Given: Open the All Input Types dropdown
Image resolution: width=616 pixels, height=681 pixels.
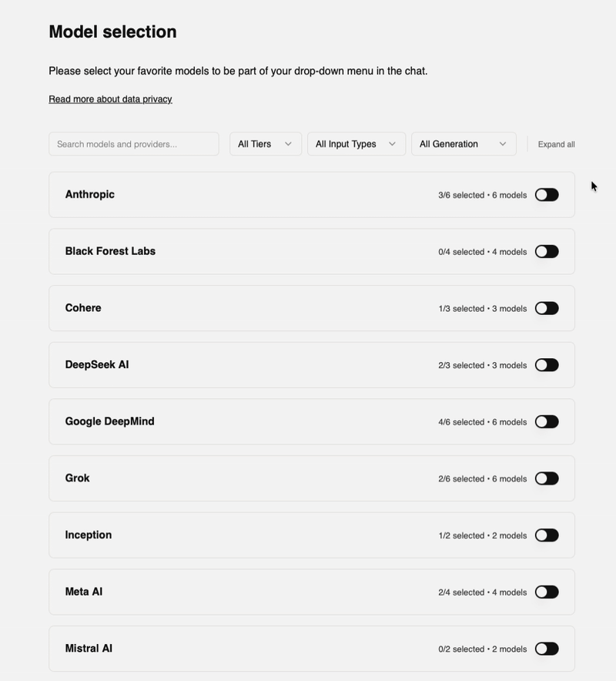Looking at the screenshot, I should (x=356, y=144).
